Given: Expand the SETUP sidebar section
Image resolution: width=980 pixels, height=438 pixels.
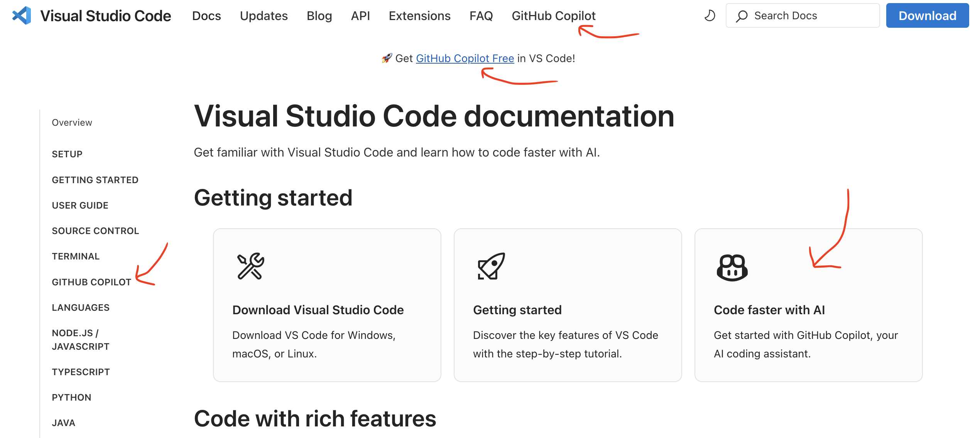Looking at the screenshot, I should click(67, 154).
